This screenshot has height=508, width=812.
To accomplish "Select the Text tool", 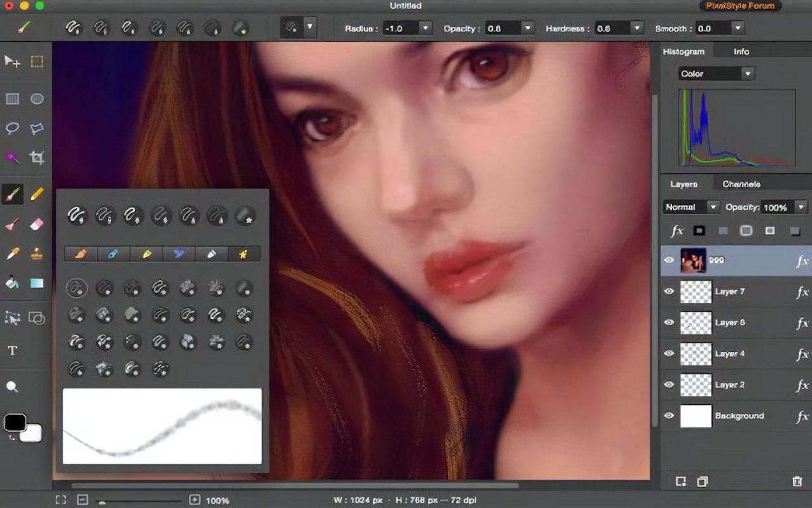I will pos(12,351).
